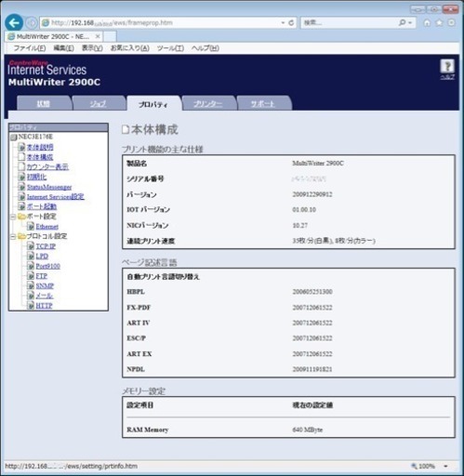Open the TCP/IP settings link
The width and height of the screenshot is (464, 476).
click(x=46, y=246)
